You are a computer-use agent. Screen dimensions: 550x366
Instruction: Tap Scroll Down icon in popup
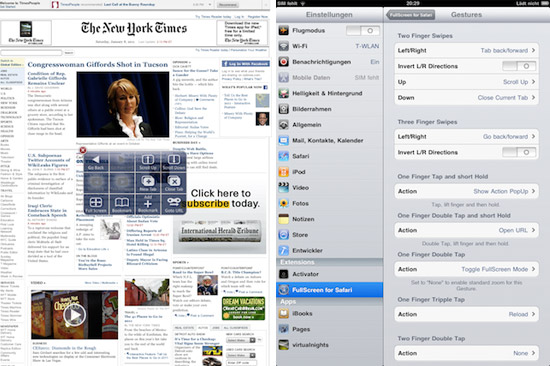(x=174, y=162)
